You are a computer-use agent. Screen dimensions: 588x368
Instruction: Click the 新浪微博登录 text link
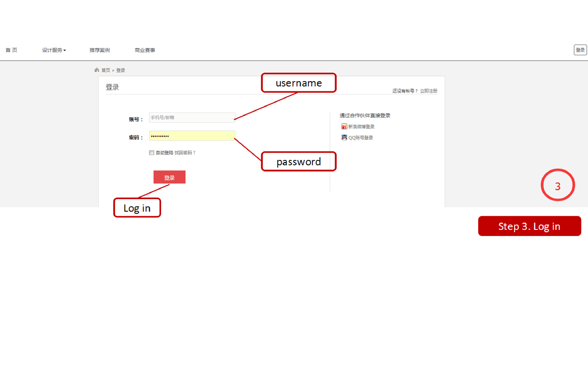click(361, 126)
